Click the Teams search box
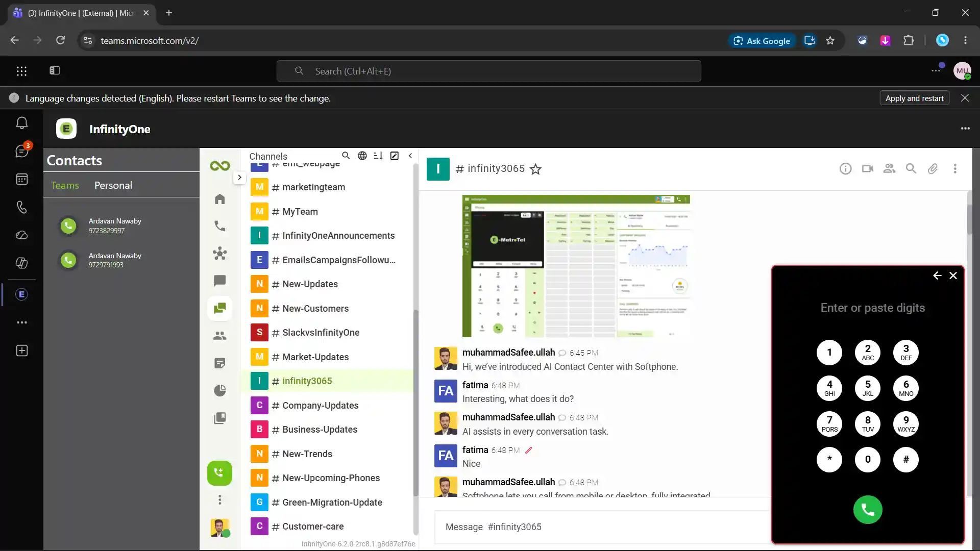 488,71
